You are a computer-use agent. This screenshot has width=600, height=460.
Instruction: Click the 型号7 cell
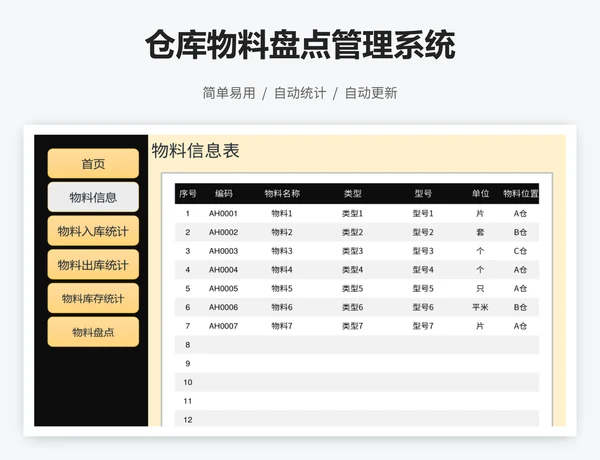coord(423,326)
